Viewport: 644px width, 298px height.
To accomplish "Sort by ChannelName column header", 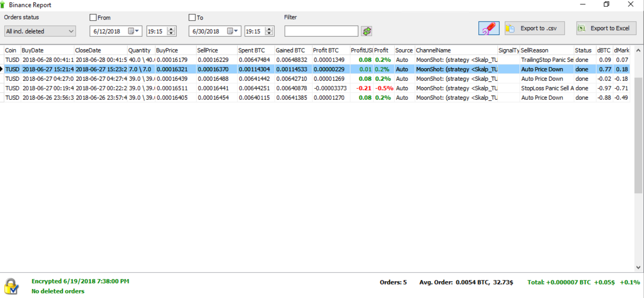I will (456, 50).
